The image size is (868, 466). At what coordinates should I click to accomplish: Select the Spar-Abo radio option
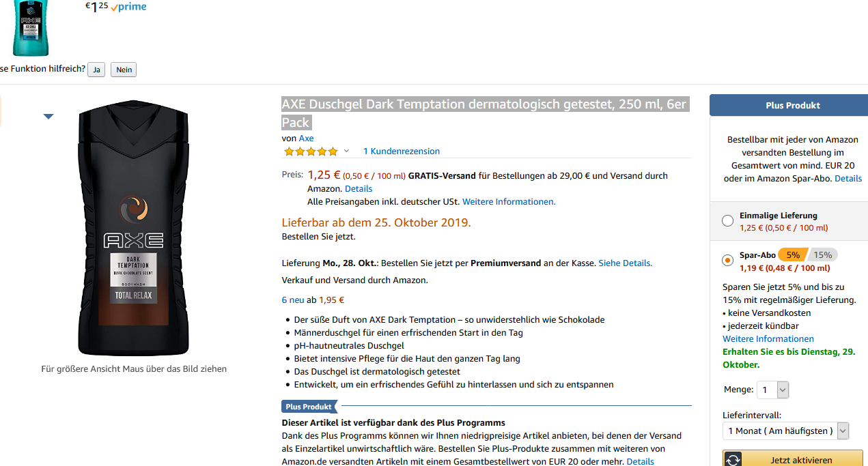click(728, 261)
